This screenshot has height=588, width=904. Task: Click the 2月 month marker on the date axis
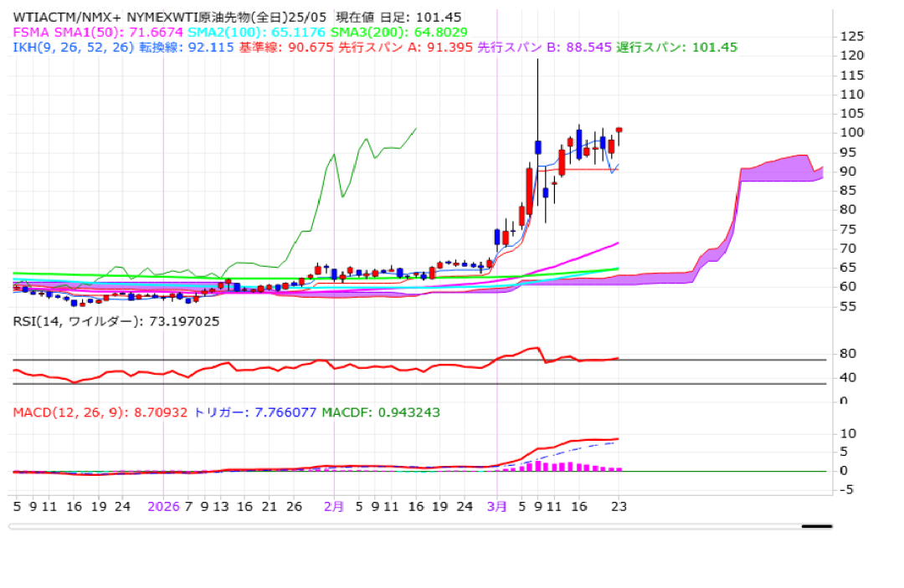point(333,506)
